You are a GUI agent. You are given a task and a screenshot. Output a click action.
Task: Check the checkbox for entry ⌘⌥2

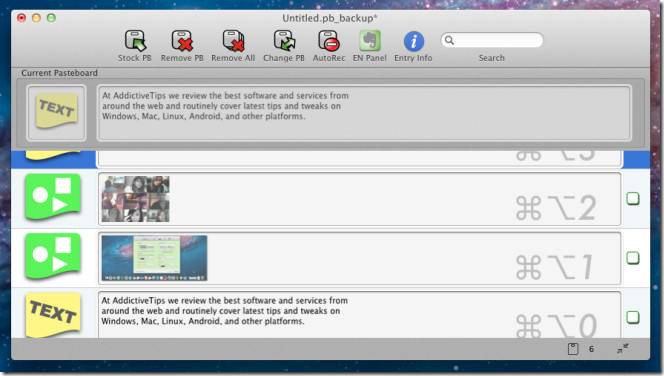pyautogui.click(x=633, y=198)
